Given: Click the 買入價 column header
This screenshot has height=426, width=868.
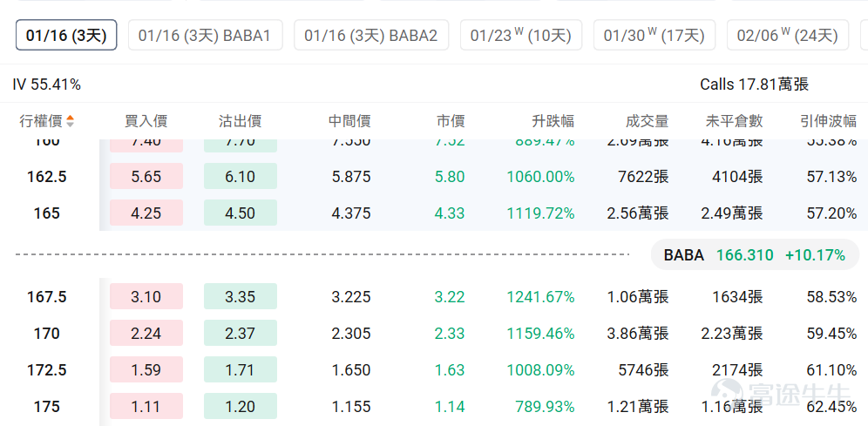Looking at the screenshot, I should [x=146, y=121].
